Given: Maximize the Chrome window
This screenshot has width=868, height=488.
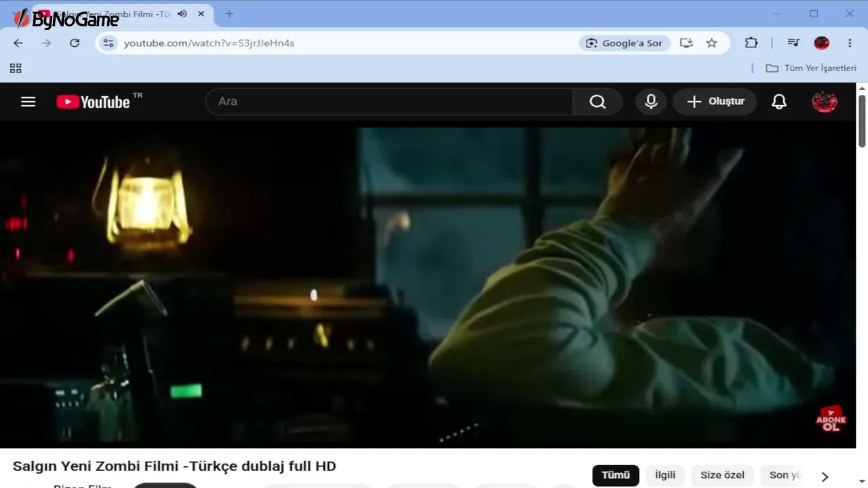Looking at the screenshot, I should 814,14.
